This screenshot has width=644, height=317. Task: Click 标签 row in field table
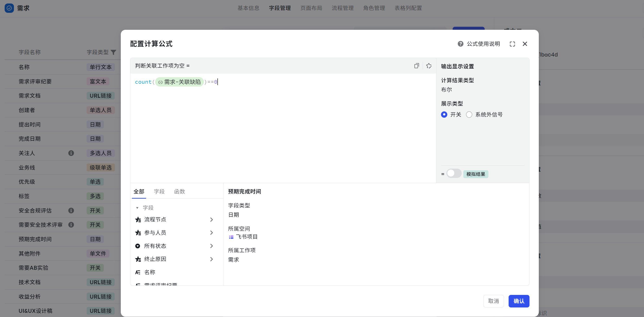tap(62, 196)
